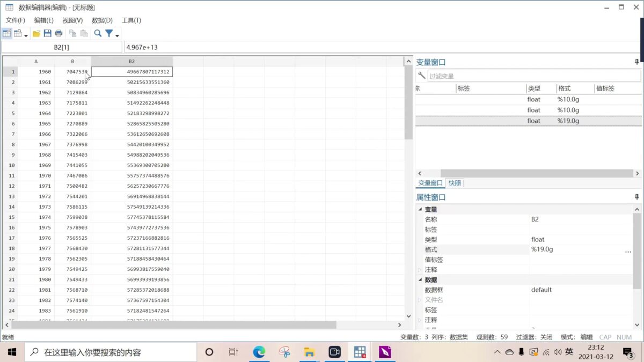The image size is (644, 362).
Task: Select column header B
Action: point(72,61)
